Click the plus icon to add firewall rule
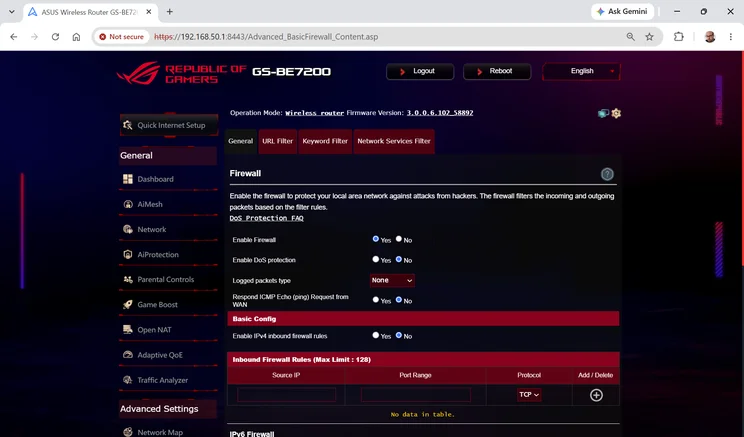744x437 pixels. (596, 395)
